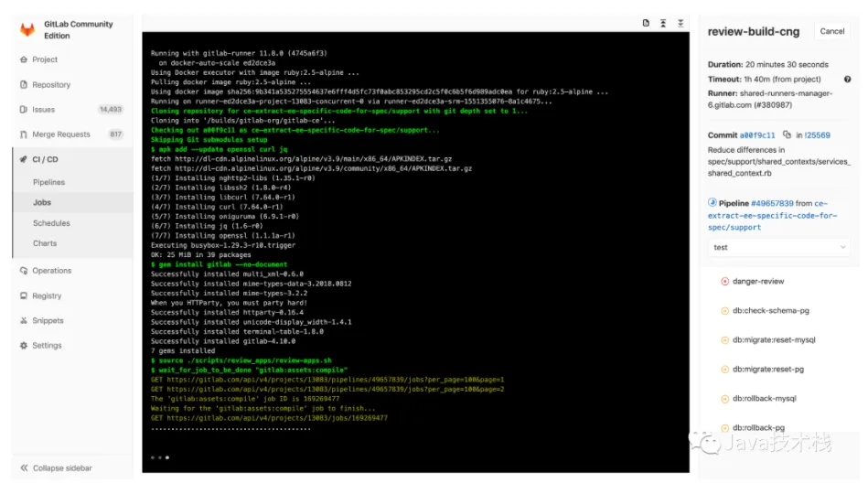Select Jobs submenu item
The width and height of the screenshot is (868, 494).
pos(42,203)
